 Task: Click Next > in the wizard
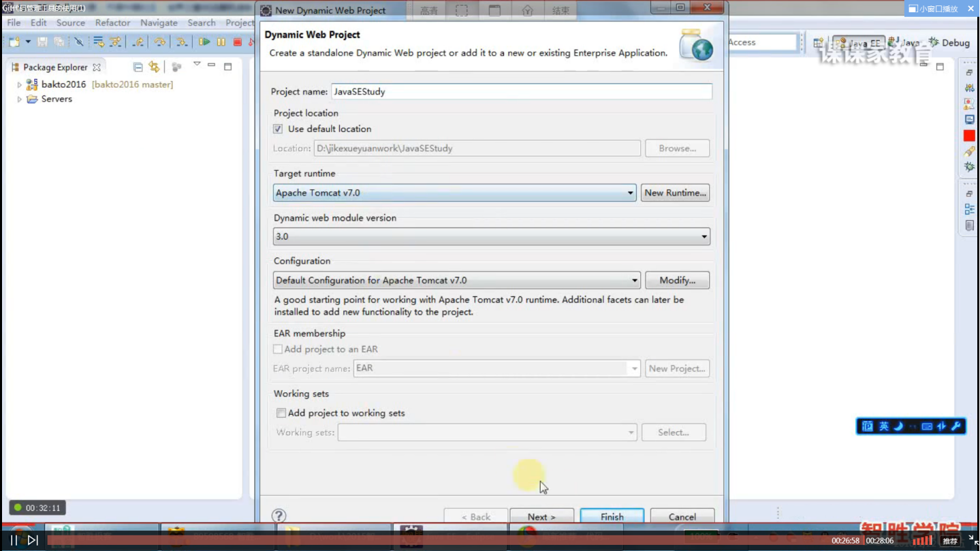click(x=541, y=516)
